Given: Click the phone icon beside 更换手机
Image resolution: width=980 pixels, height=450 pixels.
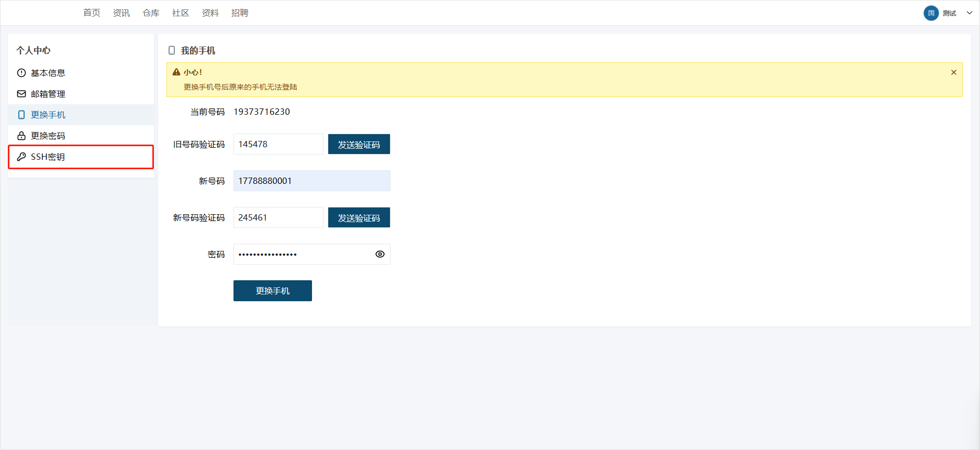Looking at the screenshot, I should [x=21, y=115].
